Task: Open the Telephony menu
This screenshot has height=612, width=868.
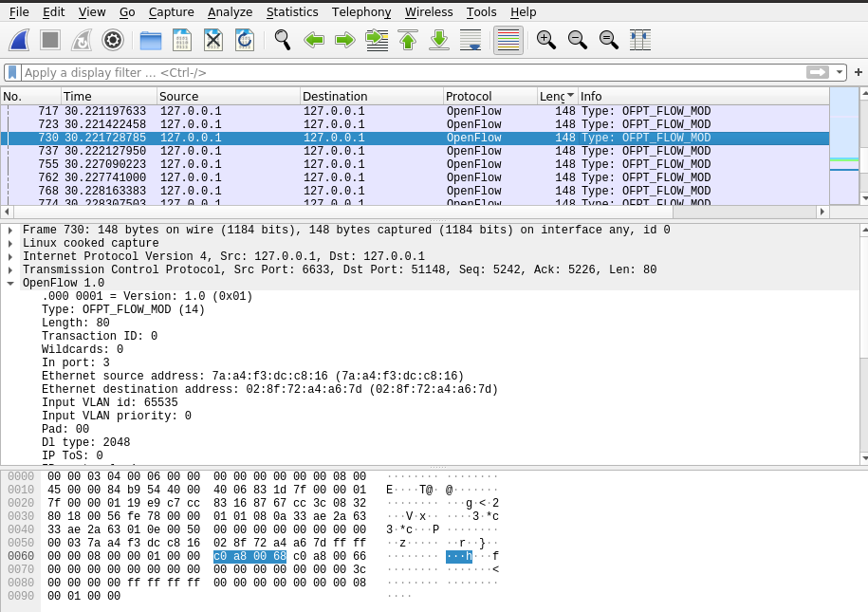Action: pyautogui.click(x=361, y=11)
